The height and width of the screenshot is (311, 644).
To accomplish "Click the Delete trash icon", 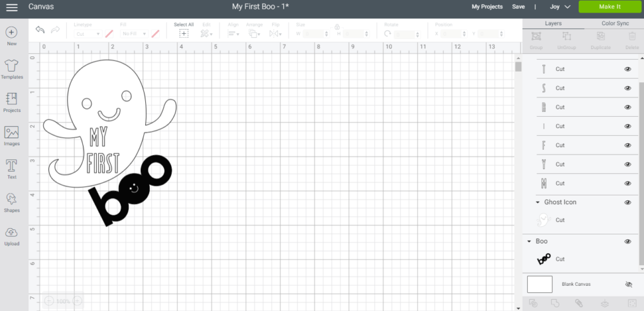I will coord(632,36).
